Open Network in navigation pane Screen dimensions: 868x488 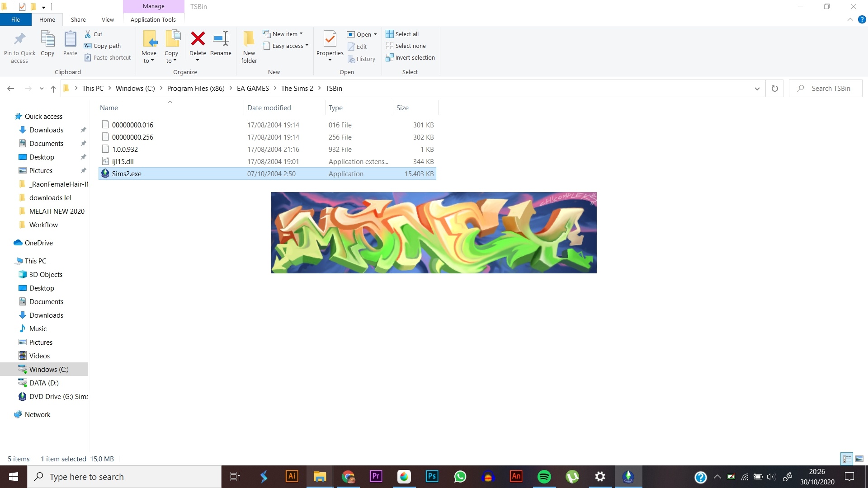[x=38, y=414]
